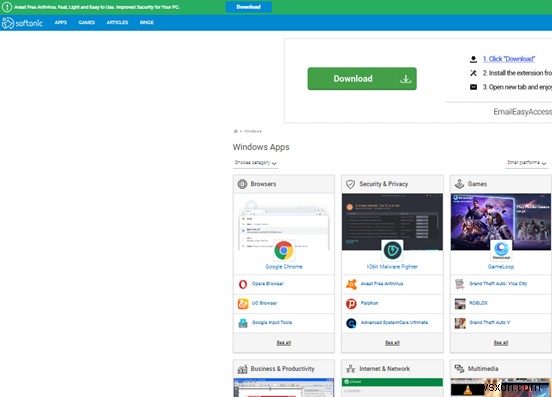Open the Advanced SystemCare Ultimate link
552x397 pixels.
point(394,323)
